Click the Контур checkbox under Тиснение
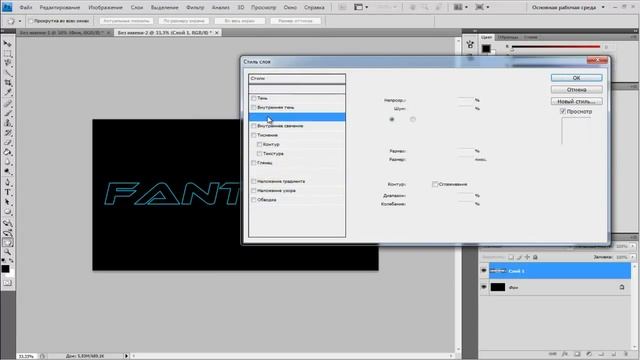This screenshot has height=360, width=640. pyautogui.click(x=259, y=144)
